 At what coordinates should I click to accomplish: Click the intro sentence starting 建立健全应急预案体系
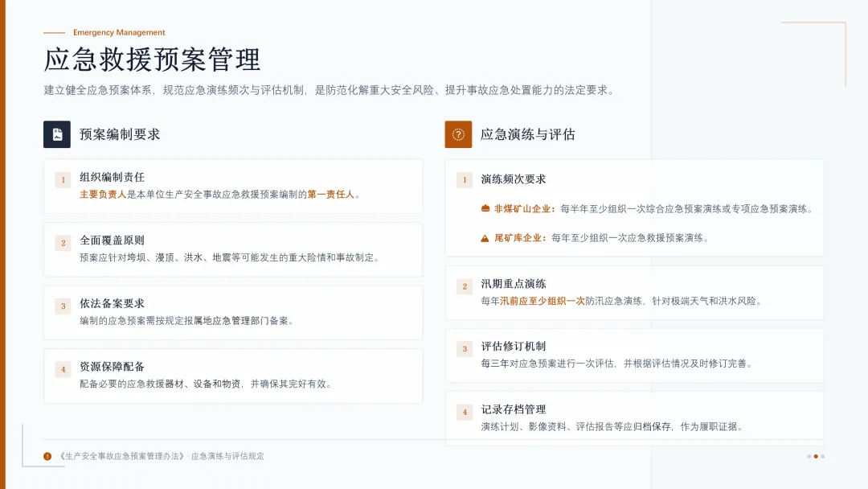330,90
